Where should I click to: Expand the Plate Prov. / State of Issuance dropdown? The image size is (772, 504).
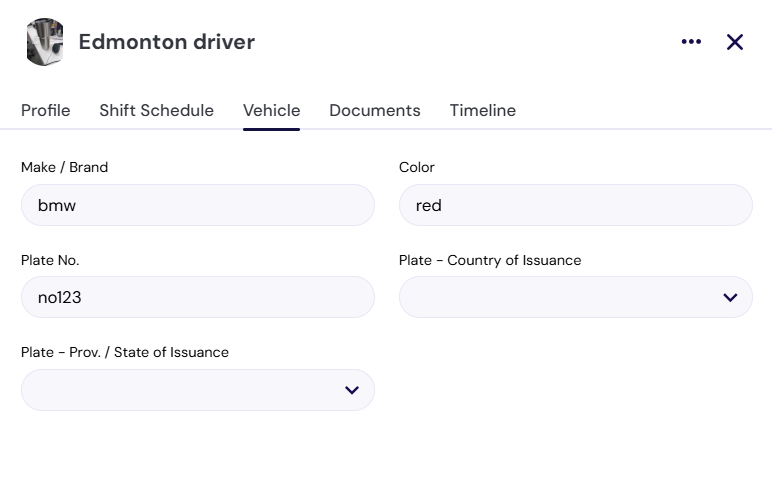(x=198, y=390)
